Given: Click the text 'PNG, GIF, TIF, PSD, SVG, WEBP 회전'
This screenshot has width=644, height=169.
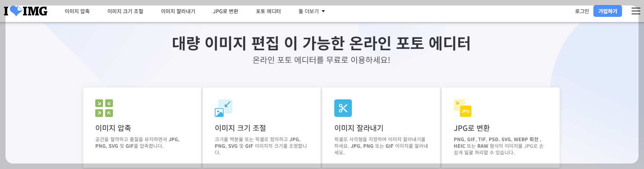Looking at the screenshot, I should [496, 139].
